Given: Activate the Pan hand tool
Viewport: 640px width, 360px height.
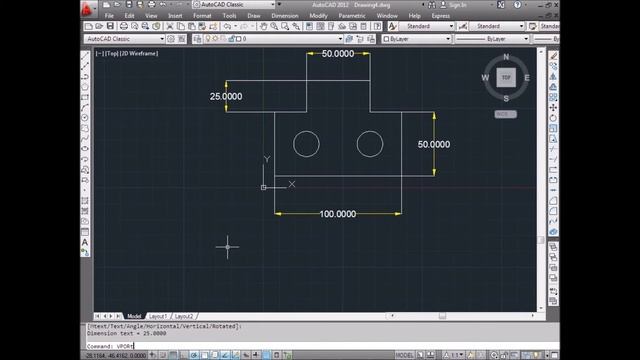Looking at the screenshot, I should coord(263,26).
